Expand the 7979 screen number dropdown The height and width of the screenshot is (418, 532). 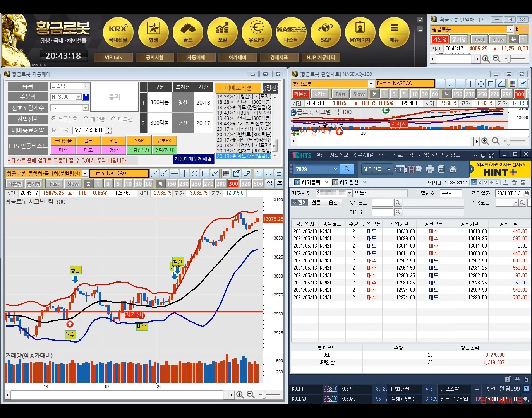(x=335, y=169)
